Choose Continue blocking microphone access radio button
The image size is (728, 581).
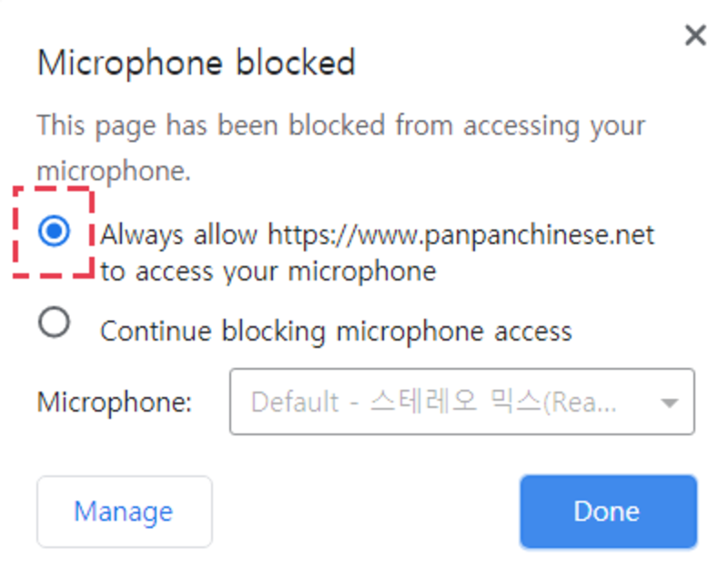(x=55, y=321)
